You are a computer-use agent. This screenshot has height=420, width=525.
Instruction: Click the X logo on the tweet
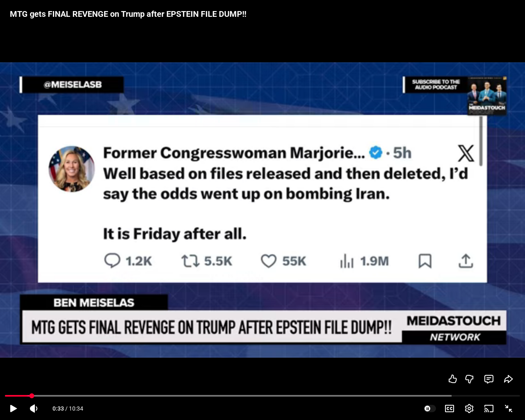(466, 153)
